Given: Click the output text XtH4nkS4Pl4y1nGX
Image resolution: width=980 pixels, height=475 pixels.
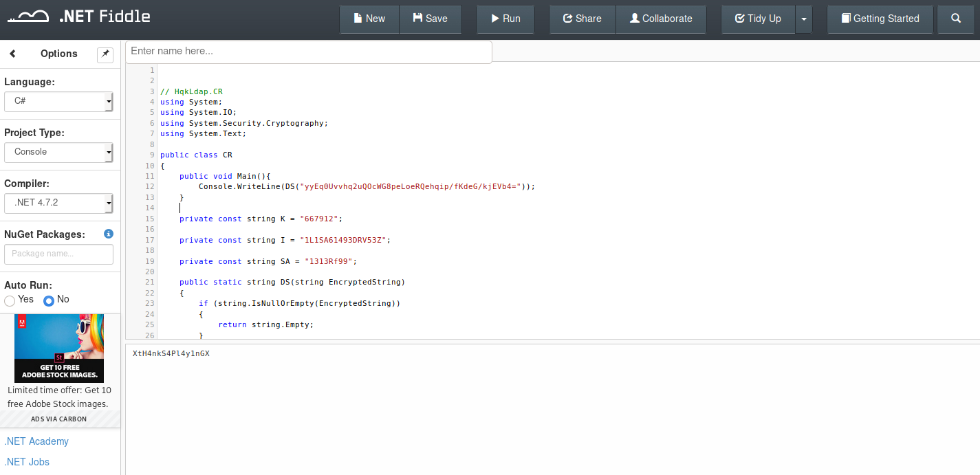Looking at the screenshot, I should pos(171,353).
